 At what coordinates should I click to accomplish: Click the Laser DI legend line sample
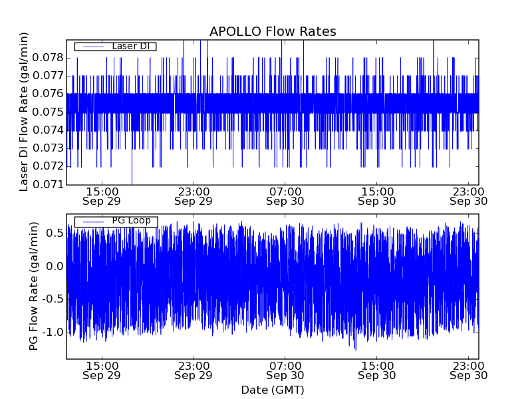93,47
